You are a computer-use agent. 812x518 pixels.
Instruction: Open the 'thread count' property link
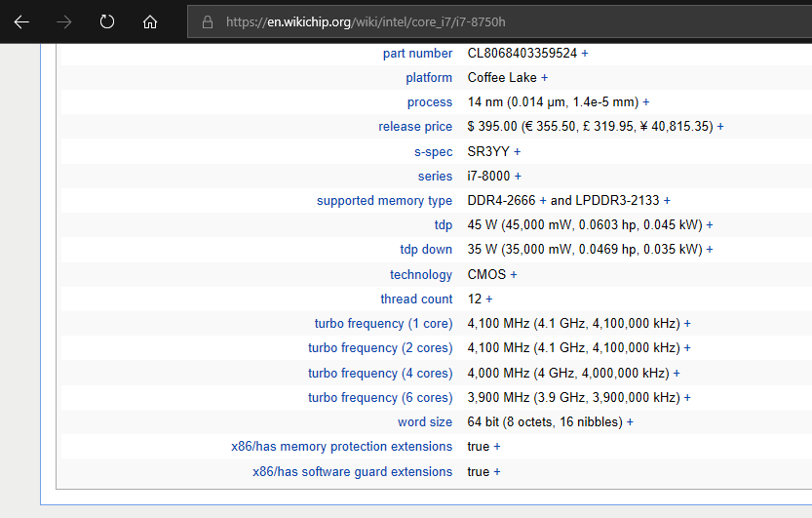click(x=416, y=299)
